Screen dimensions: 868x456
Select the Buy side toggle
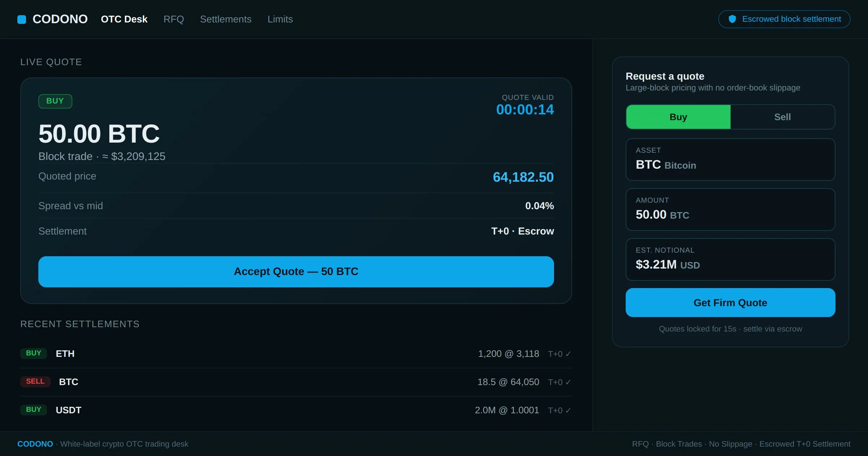click(678, 117)
